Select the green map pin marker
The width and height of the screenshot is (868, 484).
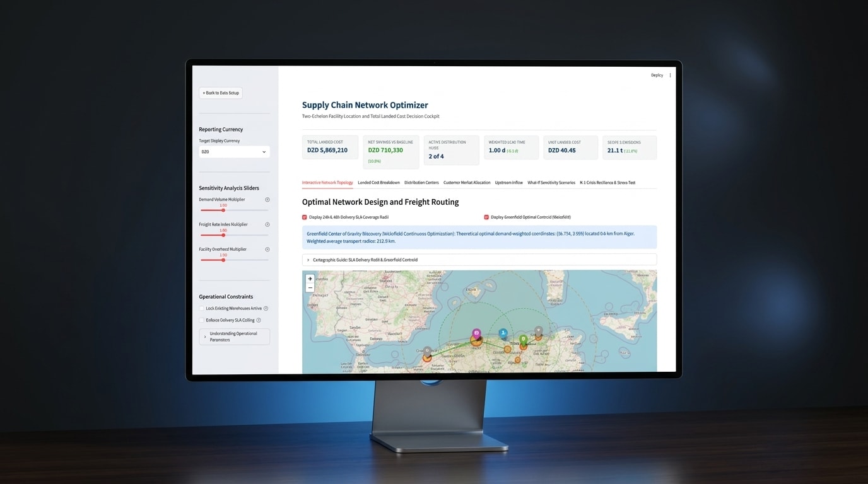click(x=523, y=340)
